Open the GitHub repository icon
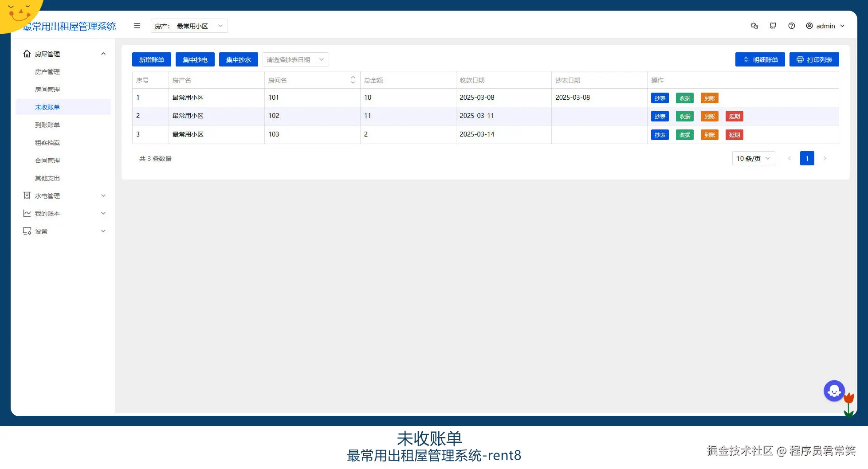This screenshot has height=469, width=868. 773,26
